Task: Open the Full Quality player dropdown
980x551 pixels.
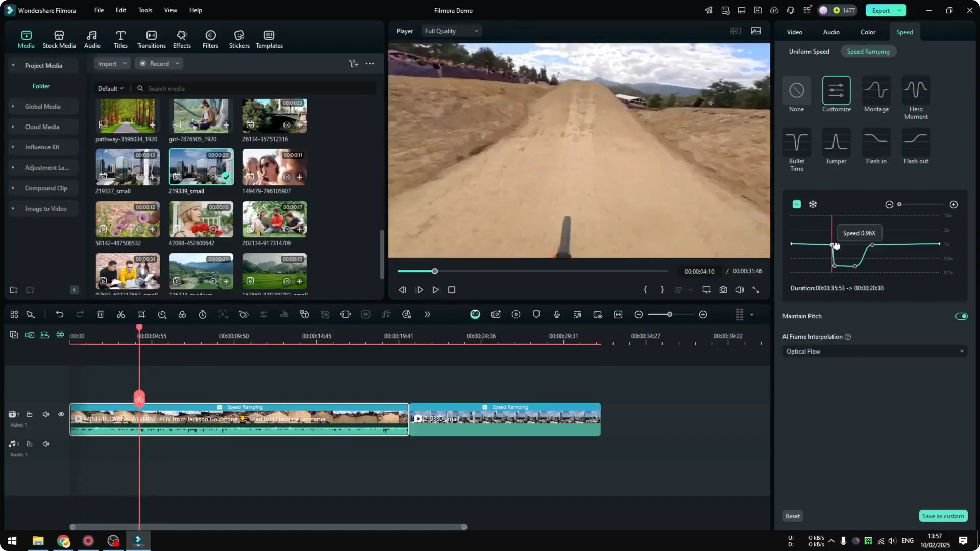Action: coord(451,31)
